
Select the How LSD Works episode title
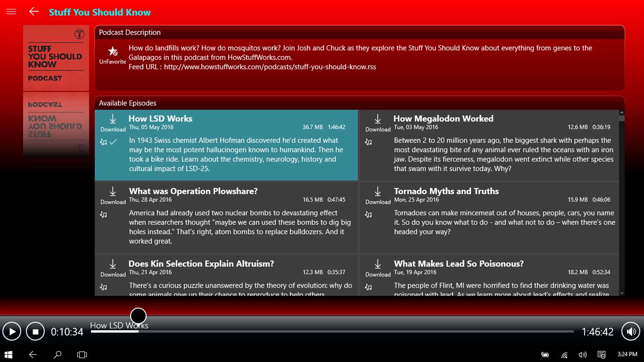click(160, 118)
